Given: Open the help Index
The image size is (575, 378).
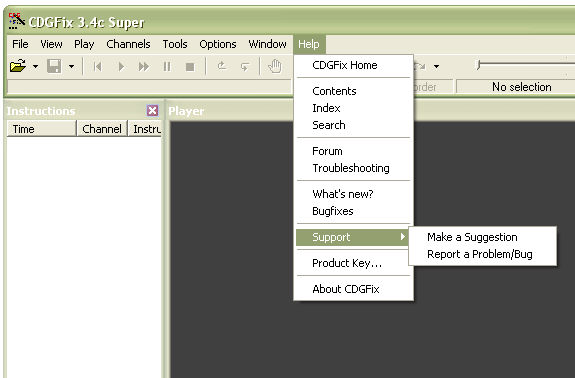Looking at the screenshot, I should tap(354, 108).
